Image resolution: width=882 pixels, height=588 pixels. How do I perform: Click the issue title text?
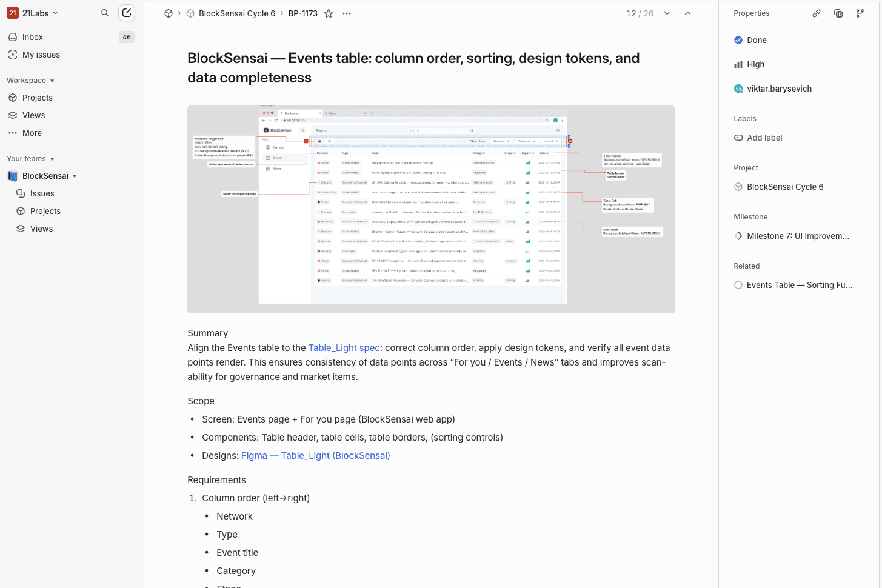coord(413,68)
